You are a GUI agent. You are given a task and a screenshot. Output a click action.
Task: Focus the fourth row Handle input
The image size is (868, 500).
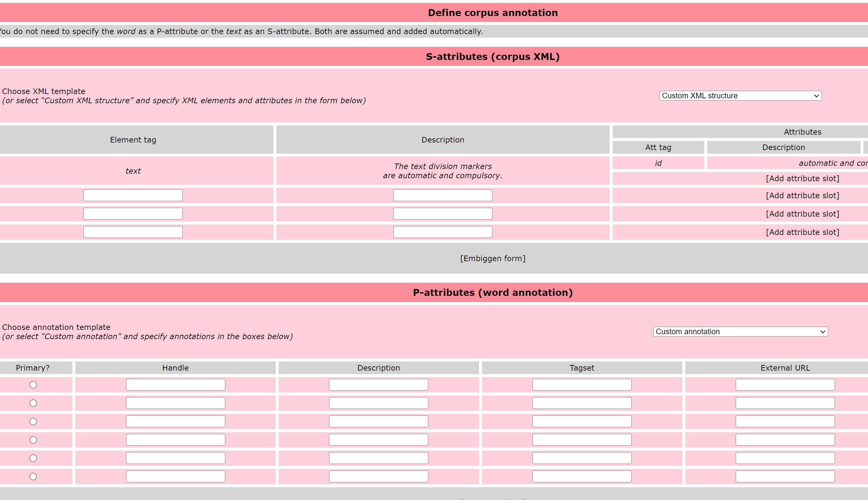(x=175, y=440)
